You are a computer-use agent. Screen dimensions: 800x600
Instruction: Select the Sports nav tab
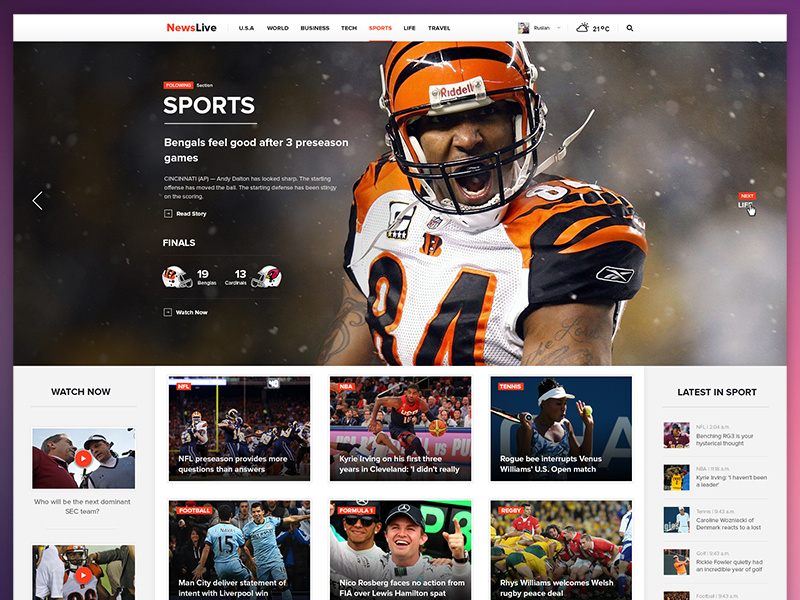pyautogui.click(x=380, y=28)
